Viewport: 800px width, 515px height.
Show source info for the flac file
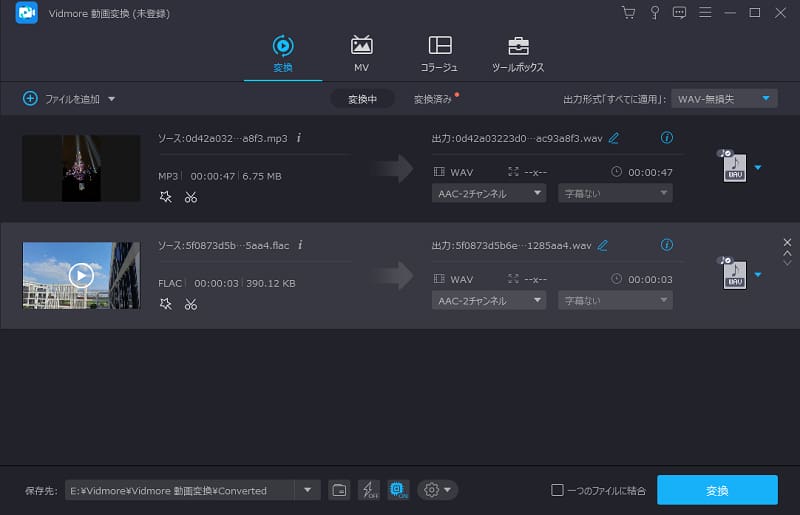point(301,245)
